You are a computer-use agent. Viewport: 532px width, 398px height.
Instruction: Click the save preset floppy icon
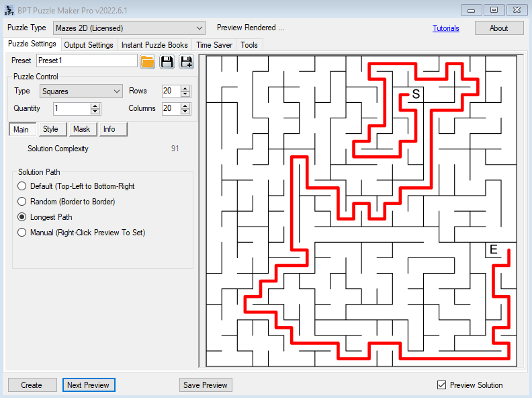(167, 61)
